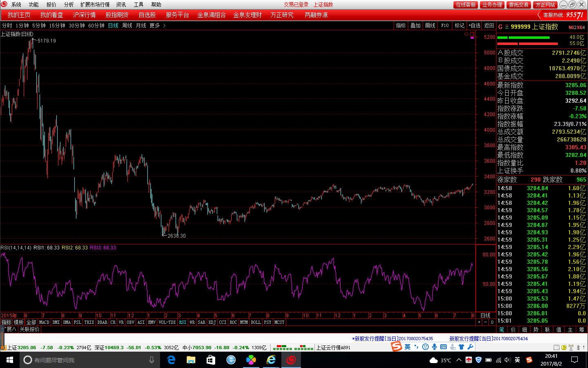The height and width of the screenshot is (368, 588).
Task: Open Microsoft Edge from taskbar
Action: (171, 360)
